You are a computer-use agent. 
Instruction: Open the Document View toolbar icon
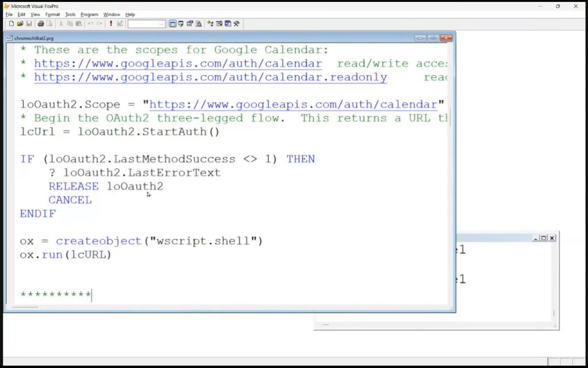[198, 24]
